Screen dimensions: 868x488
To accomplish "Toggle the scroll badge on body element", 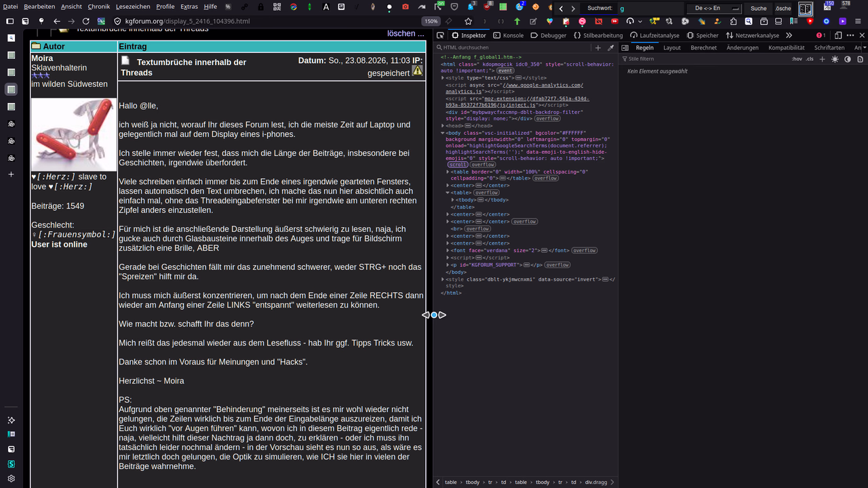I will pyautogui.click(x=458, y=165).
